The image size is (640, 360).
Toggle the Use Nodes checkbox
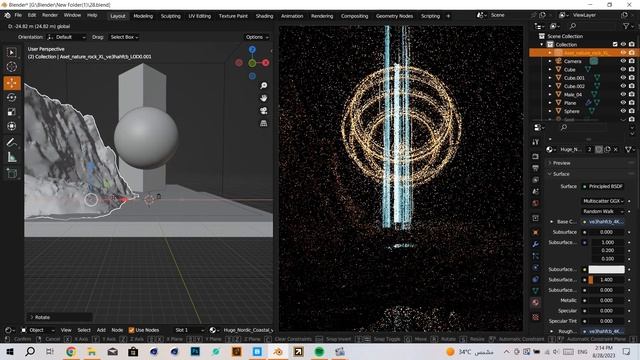tap(131, 330)
